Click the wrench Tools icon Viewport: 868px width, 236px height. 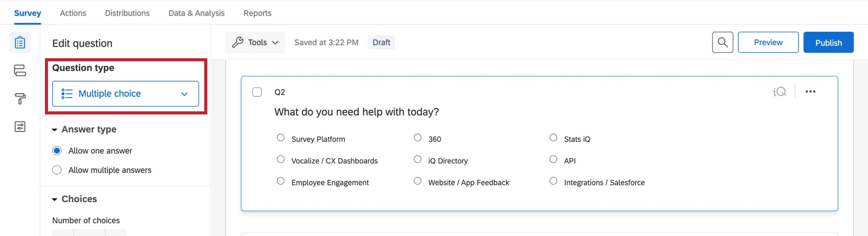tap(237, 42)
